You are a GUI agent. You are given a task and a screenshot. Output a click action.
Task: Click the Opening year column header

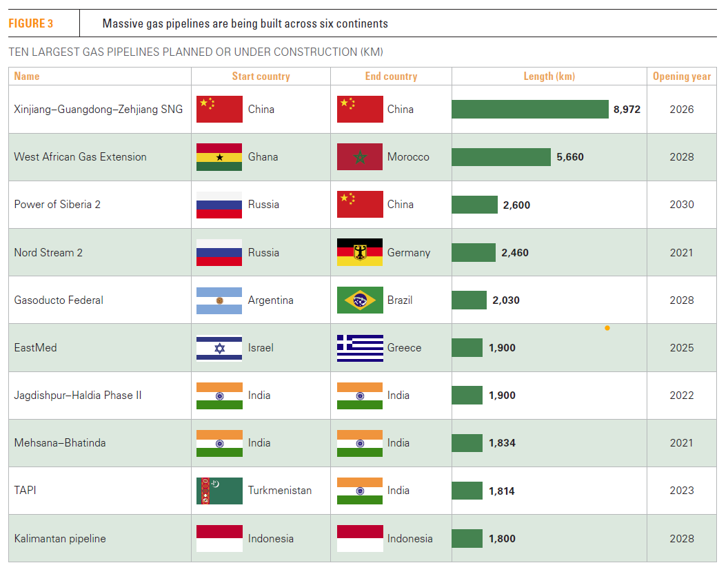click(681, 76)
